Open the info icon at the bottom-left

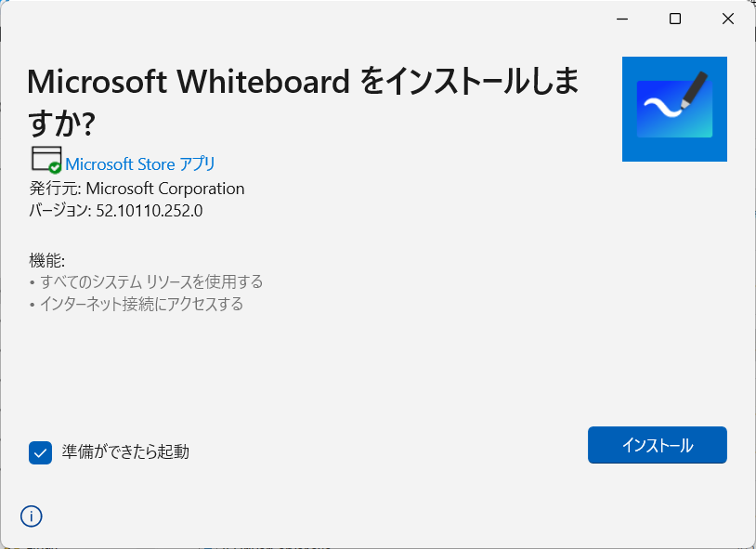point(32,516)
